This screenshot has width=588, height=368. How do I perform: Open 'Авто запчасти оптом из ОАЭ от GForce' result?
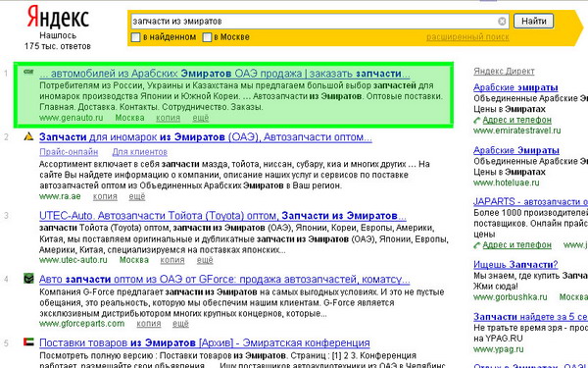tap(224, 280)
